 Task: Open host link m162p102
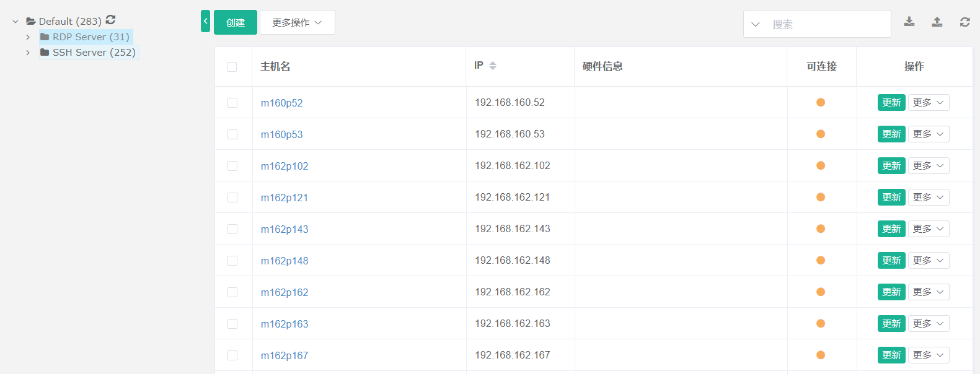(x=285, y=166)
